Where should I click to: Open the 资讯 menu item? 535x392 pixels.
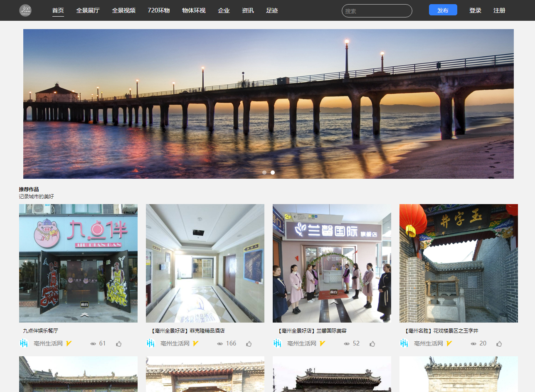pyautogui.click(x=248, y=10)
